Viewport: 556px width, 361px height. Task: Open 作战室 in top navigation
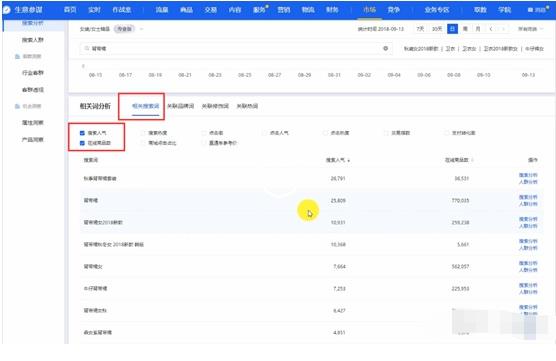[x=122, y=10]
